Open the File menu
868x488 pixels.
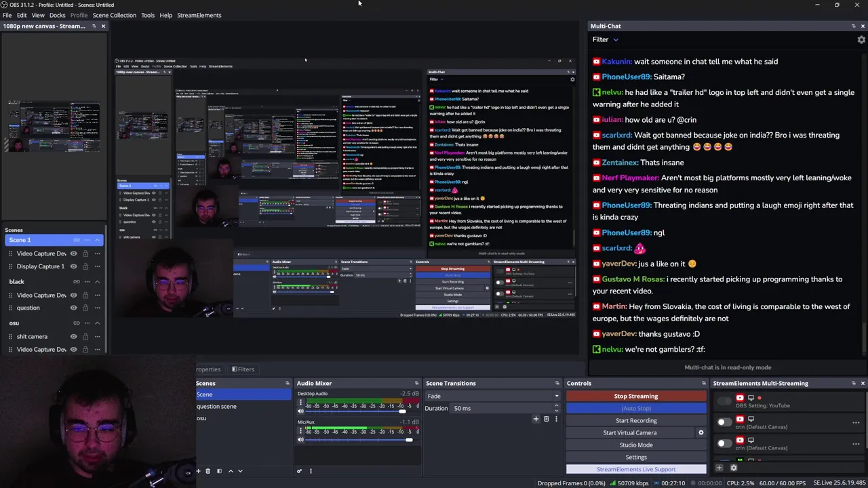[x=7, y=15]
